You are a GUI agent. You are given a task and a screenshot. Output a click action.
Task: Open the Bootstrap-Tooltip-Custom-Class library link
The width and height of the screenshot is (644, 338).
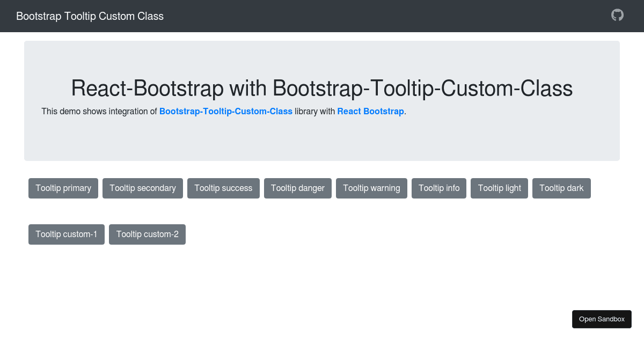coord(226,112)
